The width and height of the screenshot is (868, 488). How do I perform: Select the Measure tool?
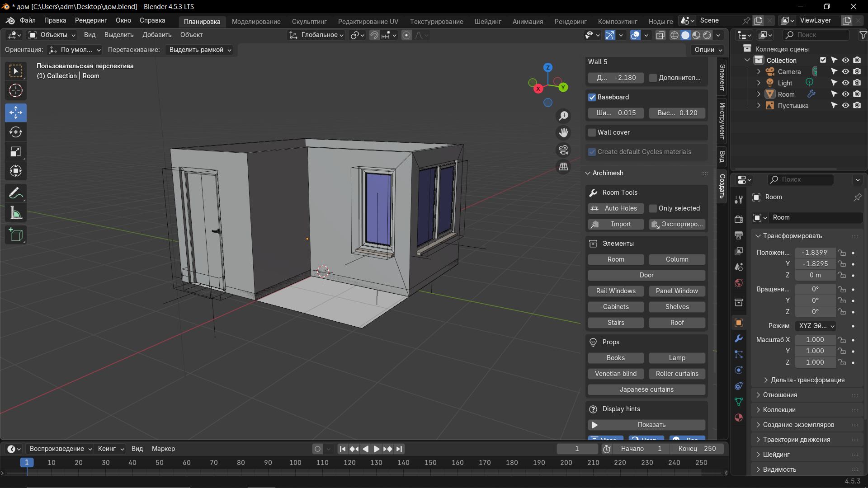pos(16,213)
